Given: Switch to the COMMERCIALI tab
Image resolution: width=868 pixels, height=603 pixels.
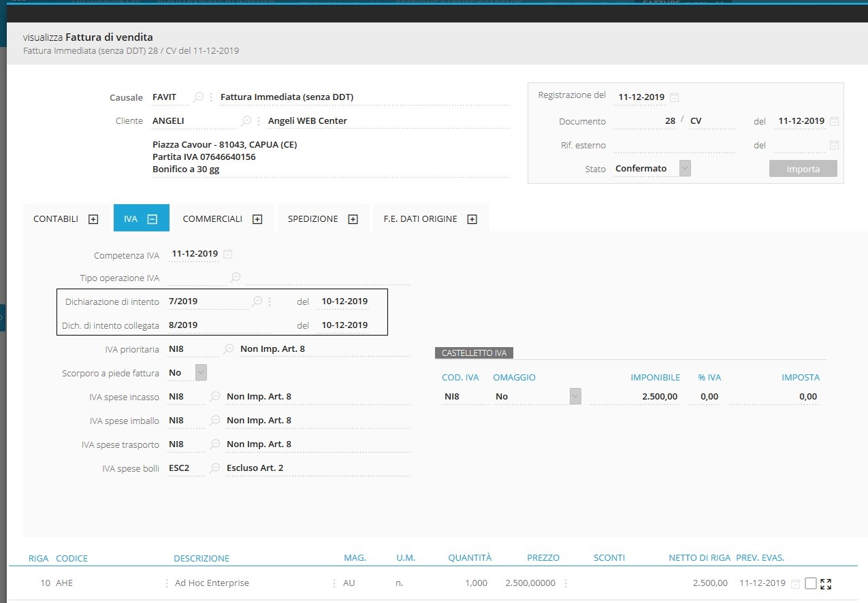Looking at the screenshot, I should click(x=257, y=219).
